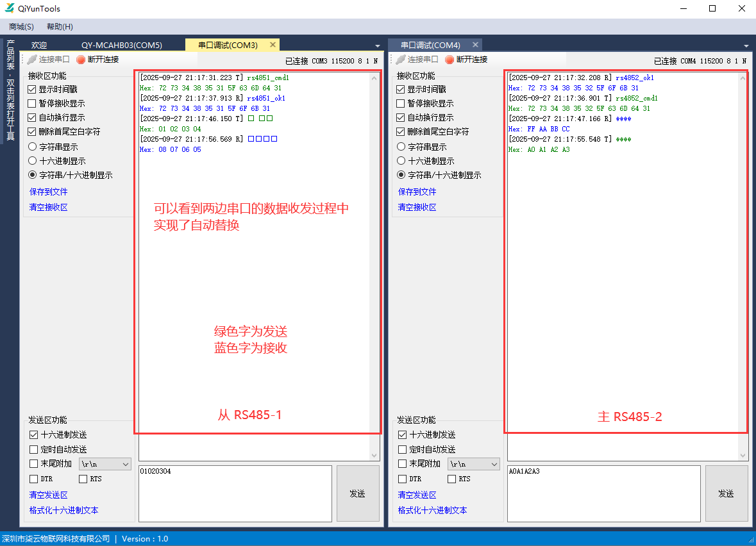756x546 pixels.
Task: Close the 串口调试(COM3) tab
Action: [x=273, y=45]
